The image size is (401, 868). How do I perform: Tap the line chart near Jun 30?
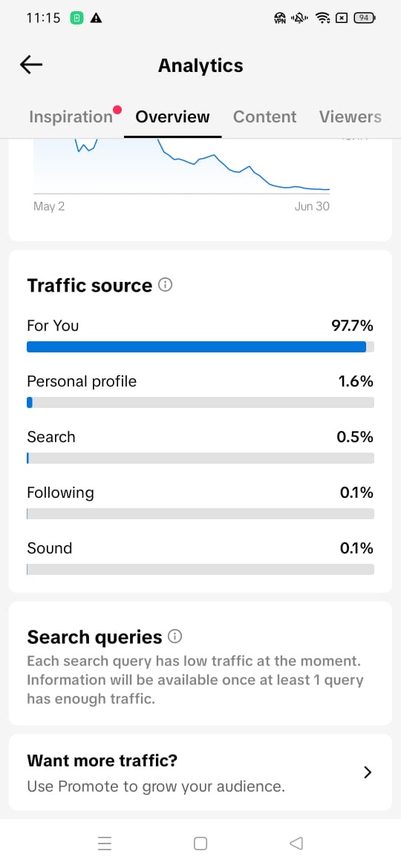point(310,188)
